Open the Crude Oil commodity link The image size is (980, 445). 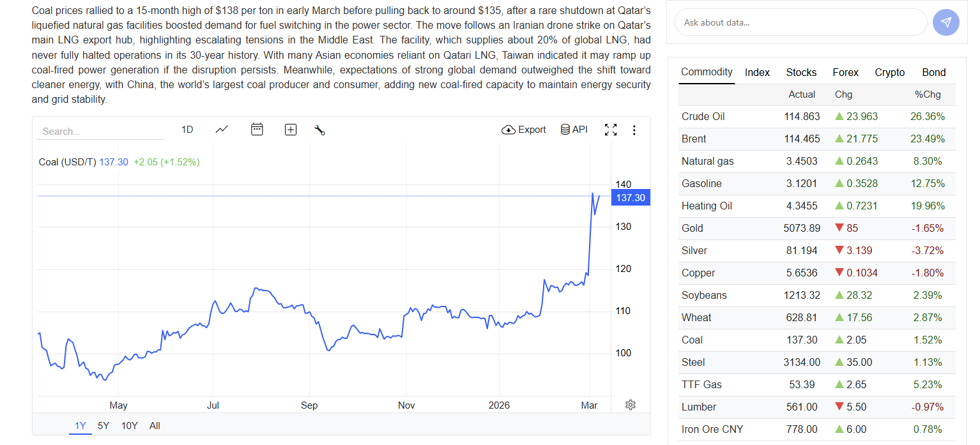[x=703, y=116]
